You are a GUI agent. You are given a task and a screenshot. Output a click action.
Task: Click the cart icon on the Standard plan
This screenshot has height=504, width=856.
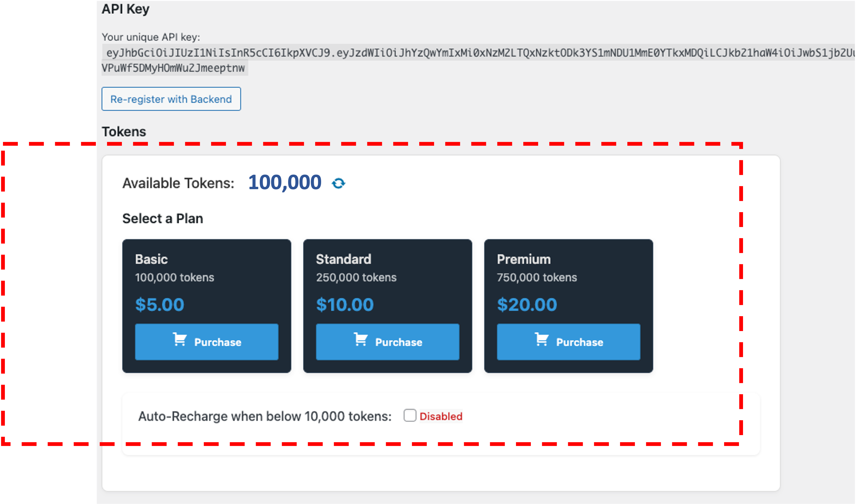pos(361,339)
